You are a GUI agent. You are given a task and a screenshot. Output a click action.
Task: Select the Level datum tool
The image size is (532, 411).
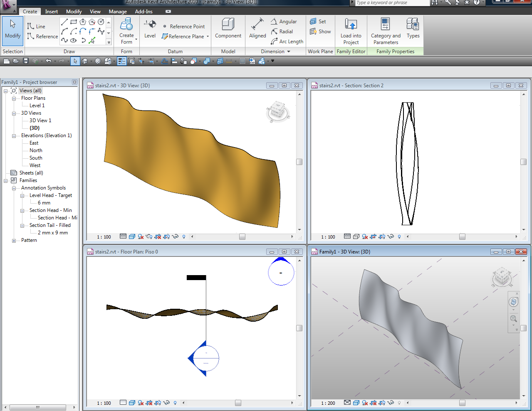pos(150,28)
